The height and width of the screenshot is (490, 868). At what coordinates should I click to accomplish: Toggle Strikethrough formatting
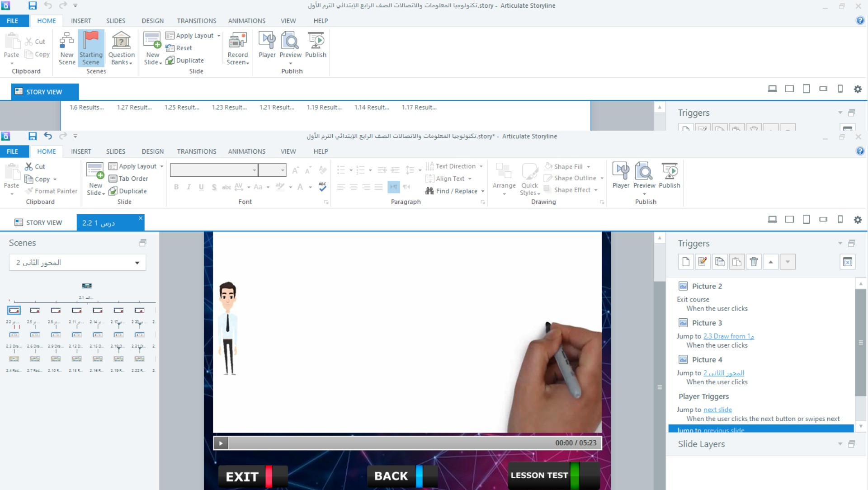tap(226, 187)
